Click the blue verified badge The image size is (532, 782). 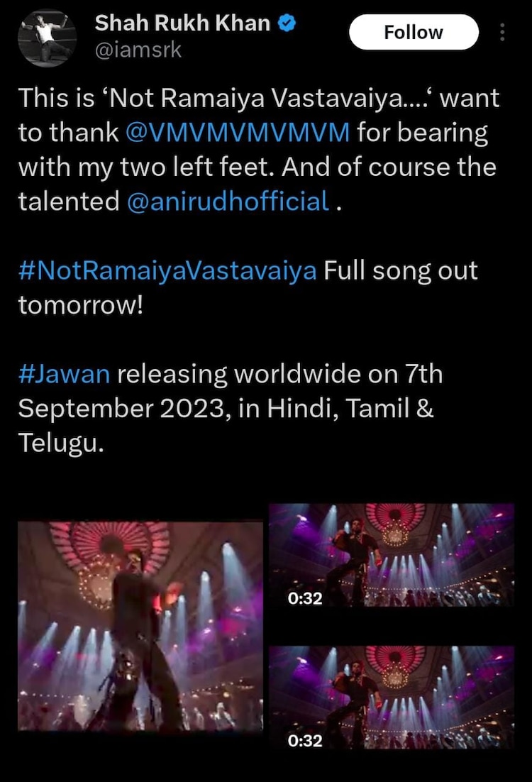tap(286, 23)
